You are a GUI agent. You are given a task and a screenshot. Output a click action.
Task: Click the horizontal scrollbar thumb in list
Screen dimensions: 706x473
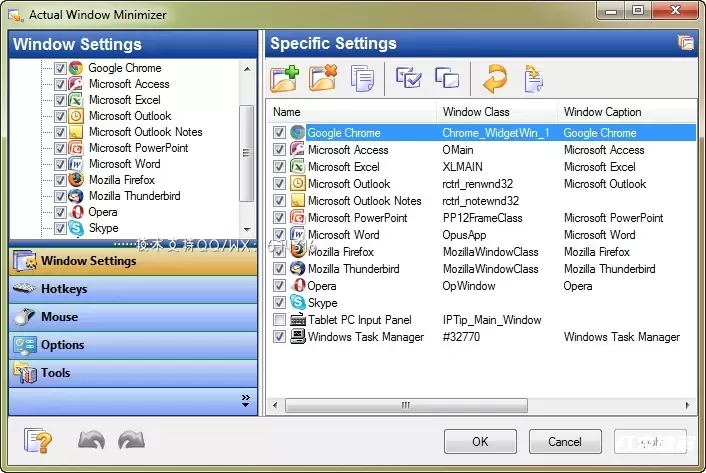click(x=406, y=405)
